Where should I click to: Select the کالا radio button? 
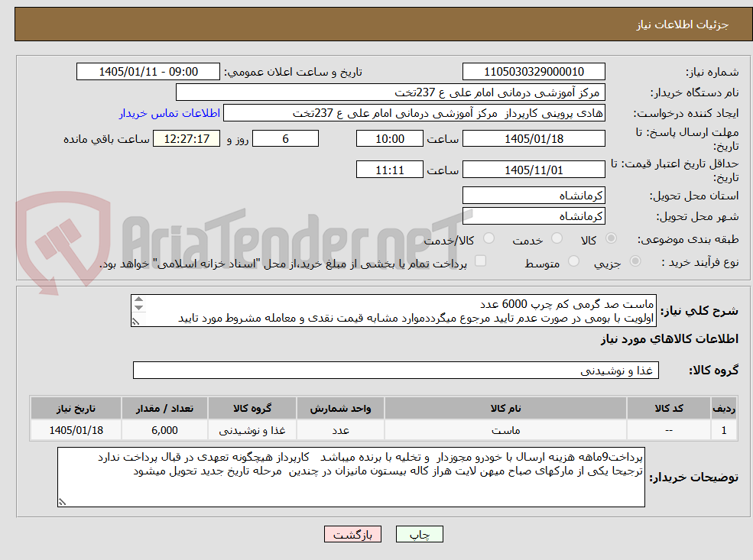(x=611, y=238)
